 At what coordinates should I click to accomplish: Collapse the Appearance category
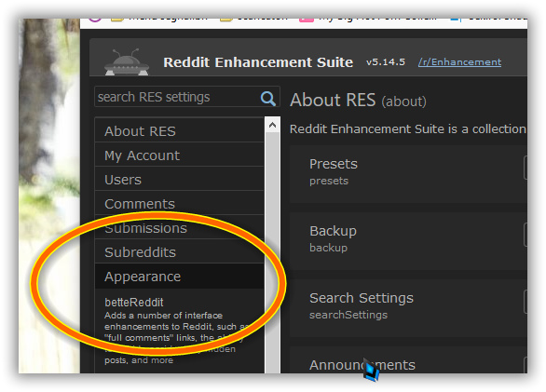click(179, 277)
